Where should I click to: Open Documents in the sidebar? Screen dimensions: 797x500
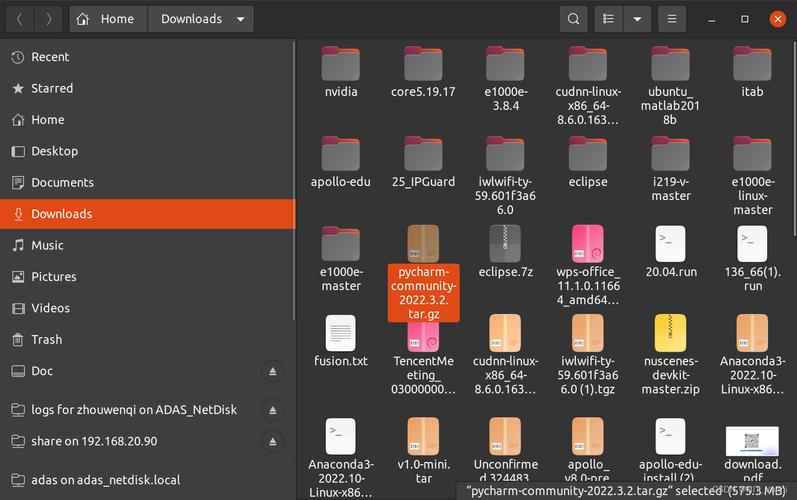pos(147,182)
